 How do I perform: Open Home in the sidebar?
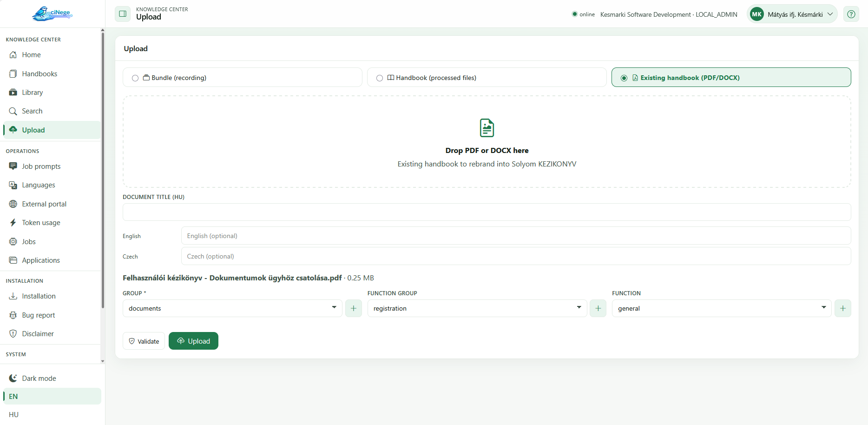coord(52,55)
